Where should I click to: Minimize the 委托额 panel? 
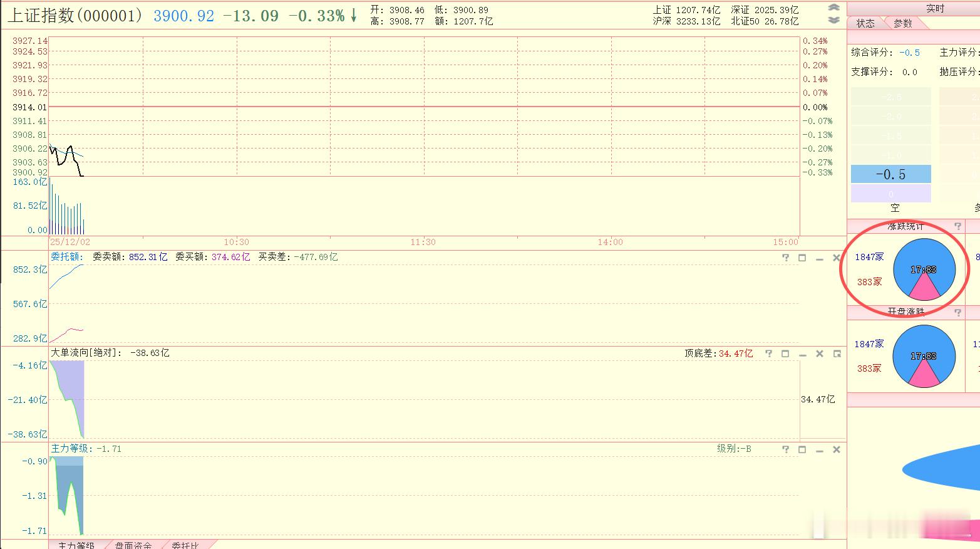[x=820, y=258]
